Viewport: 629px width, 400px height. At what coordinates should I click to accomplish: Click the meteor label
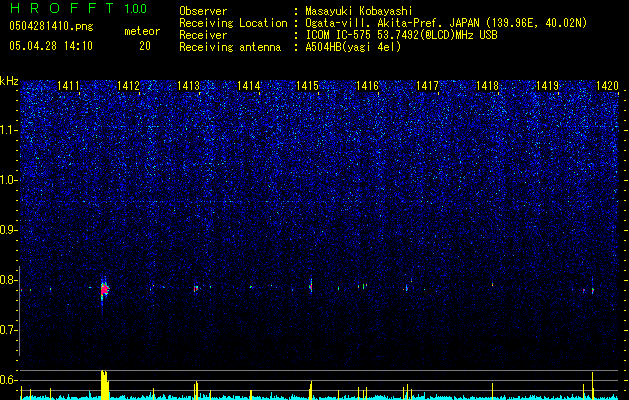click(142, 31)
